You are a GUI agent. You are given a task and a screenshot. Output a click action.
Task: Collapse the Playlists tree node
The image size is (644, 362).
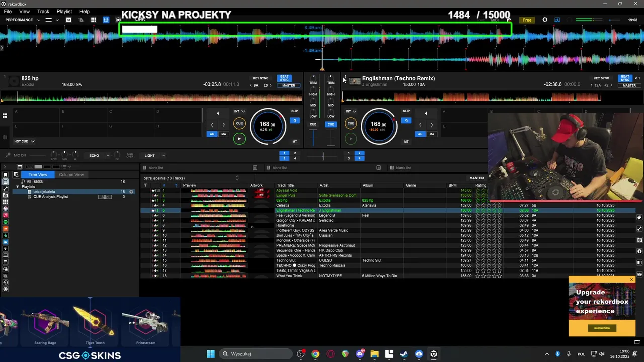coord(18,187)
